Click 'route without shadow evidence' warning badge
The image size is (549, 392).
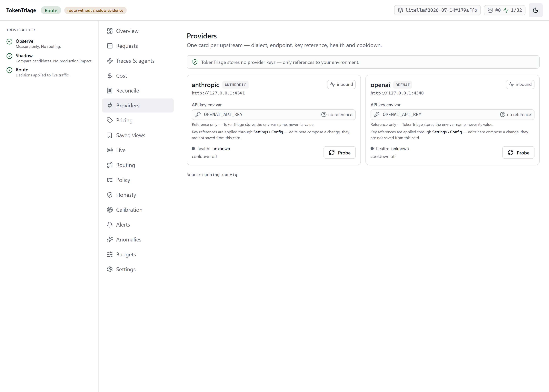tap(95, 10)
